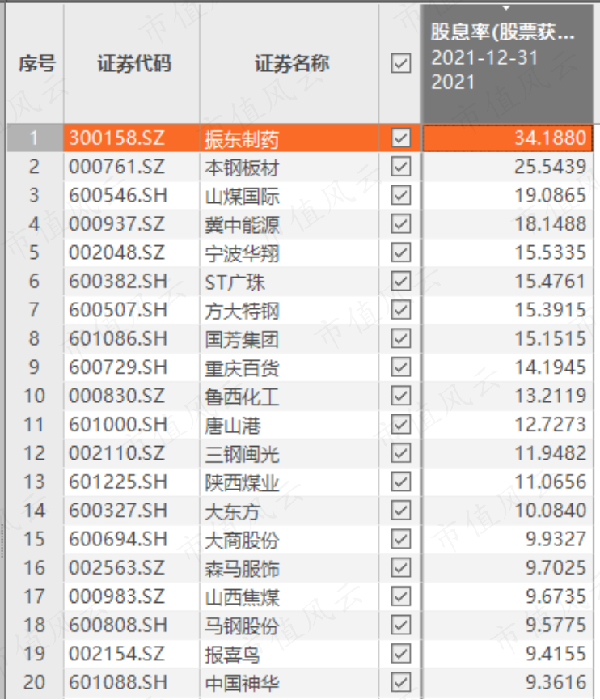Toggle checkbox in the 山煤国际 row
This screenshot has width=600, height=700.
[400, 195]
